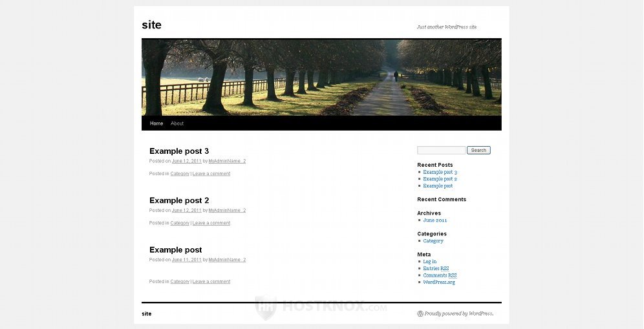Click the Recent Comments heading
This screenshot has height=329, width=644.
[442, 199]
